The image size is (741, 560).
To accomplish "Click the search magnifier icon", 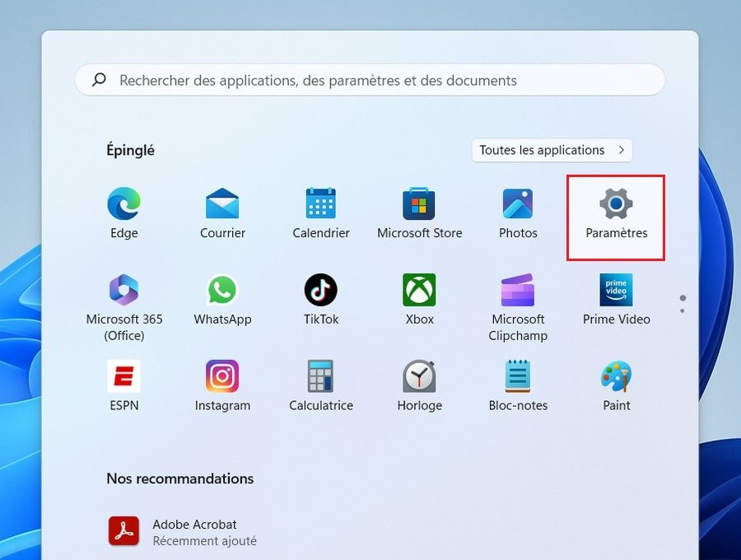I will [x=99, y=79].
